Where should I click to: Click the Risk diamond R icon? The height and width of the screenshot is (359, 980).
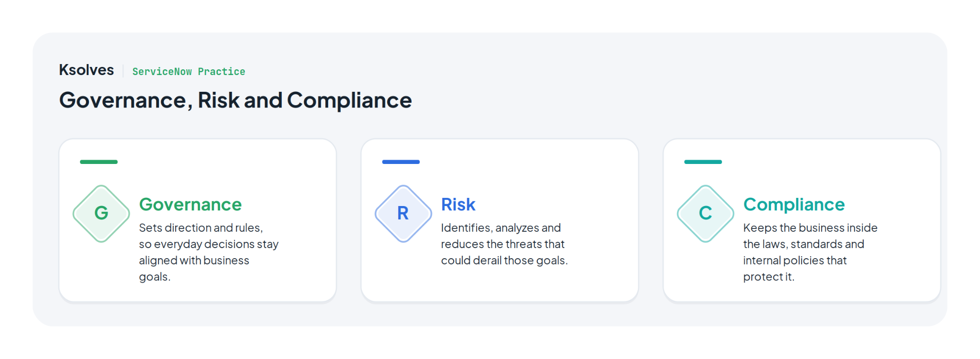(x=403, y=214)
